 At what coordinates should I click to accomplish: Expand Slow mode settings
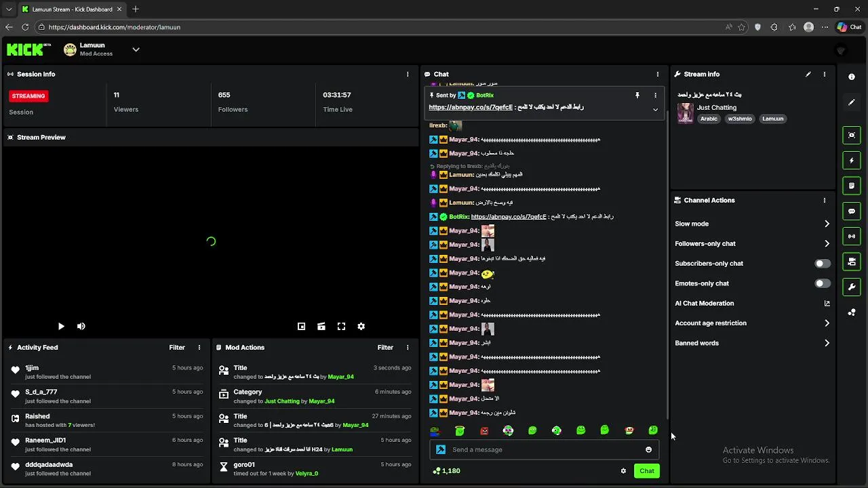click(x=752, y=224)
